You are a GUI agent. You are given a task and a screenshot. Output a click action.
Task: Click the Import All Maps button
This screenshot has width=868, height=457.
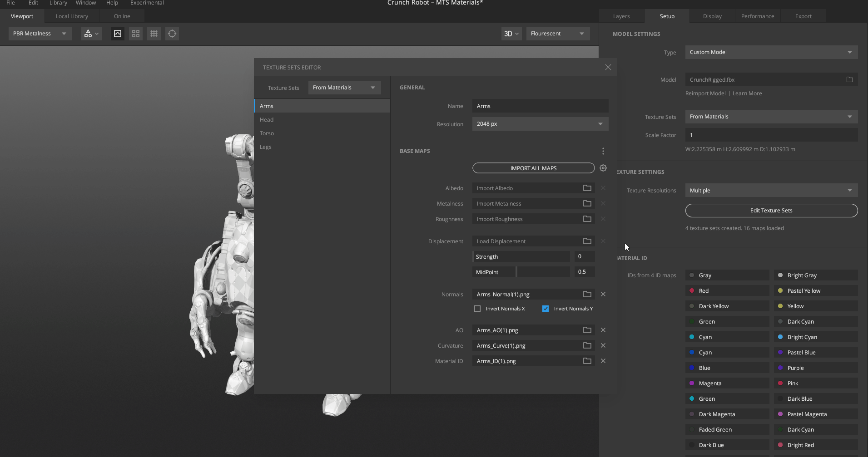[x=533, y=168]
